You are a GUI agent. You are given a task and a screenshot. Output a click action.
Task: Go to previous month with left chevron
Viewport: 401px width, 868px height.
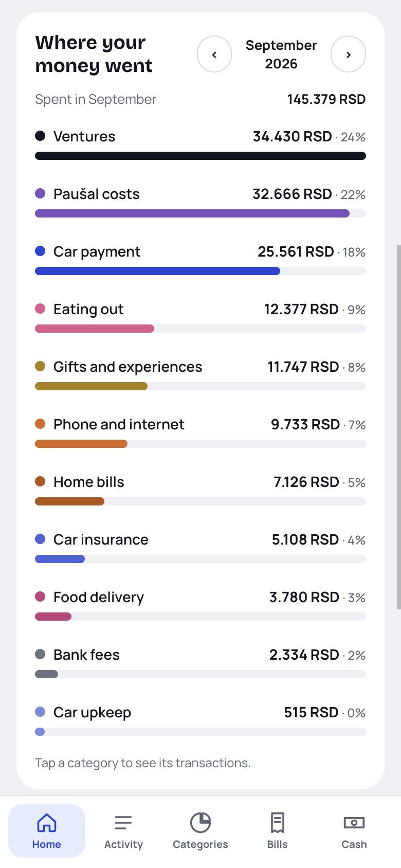point(214,54)
